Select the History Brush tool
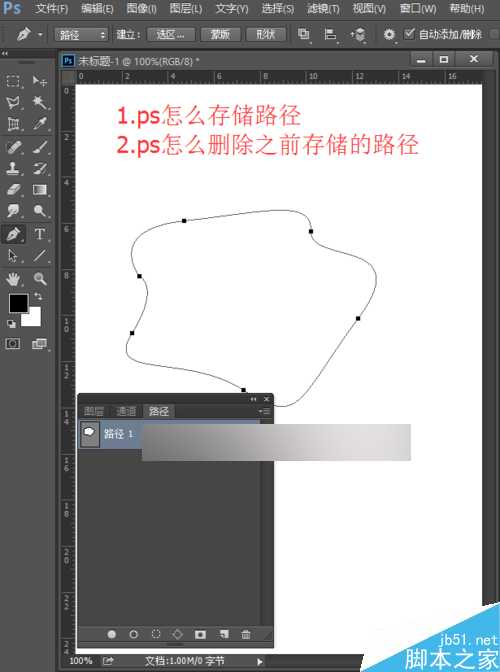 pos(39,168)
